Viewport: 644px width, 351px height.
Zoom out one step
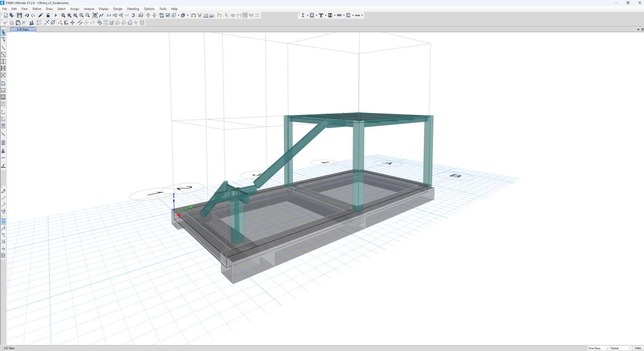87,15
